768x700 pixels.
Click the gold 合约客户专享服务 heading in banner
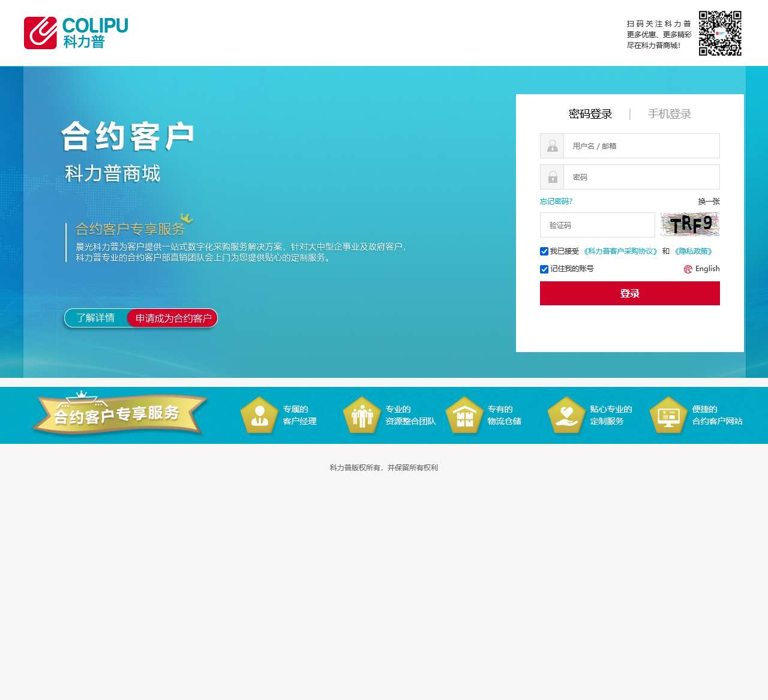click(x=130, y=229)
